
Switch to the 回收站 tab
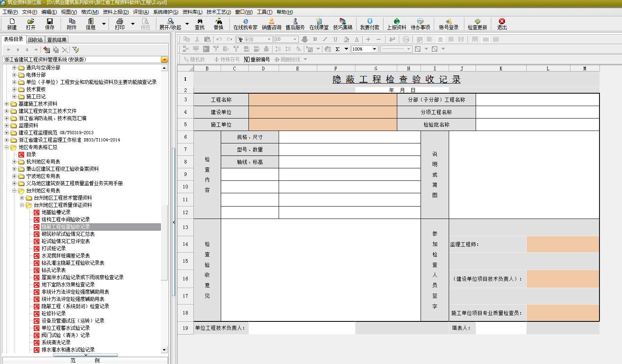coord(35,40)
